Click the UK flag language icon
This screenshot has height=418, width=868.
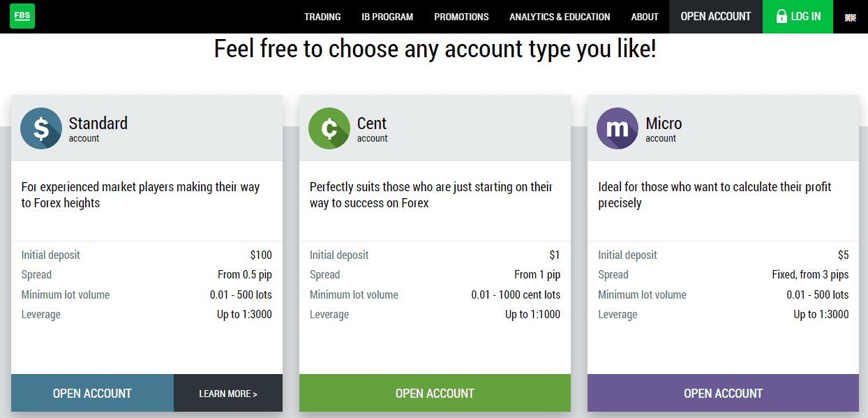[x=851, y=17]
